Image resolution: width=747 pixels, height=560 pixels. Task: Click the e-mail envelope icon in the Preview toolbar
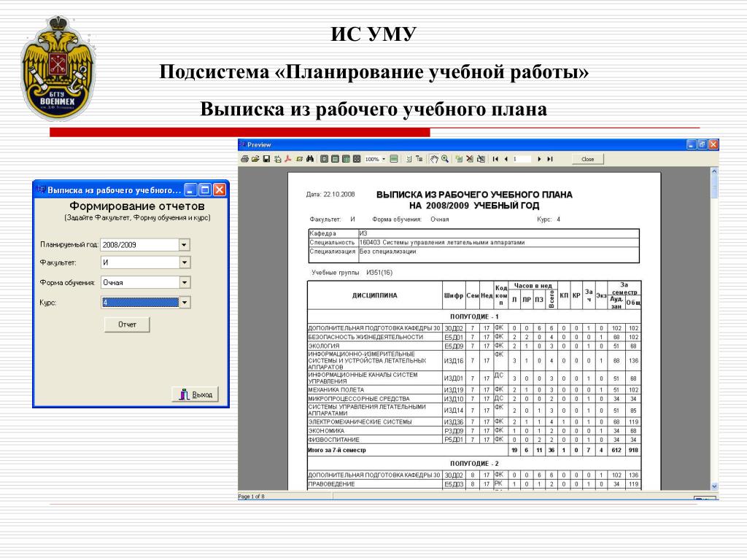click(299, 159)
